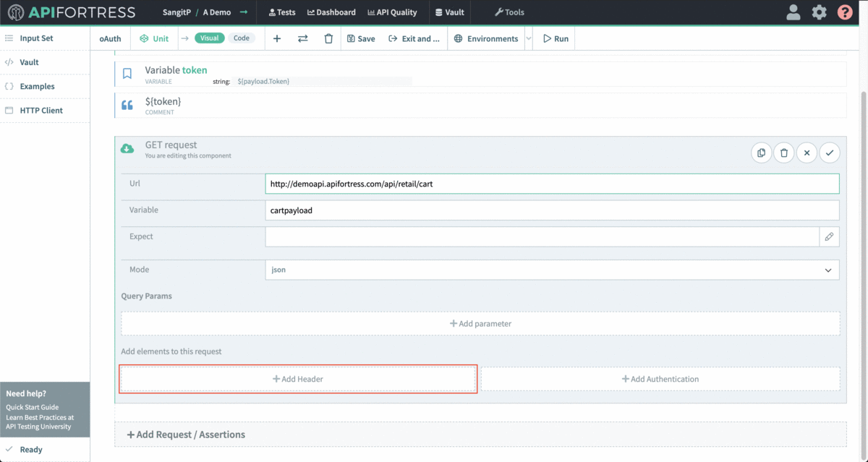Click the trash icon in top toolbar
868x462 pixels.
tap(328, 39)
